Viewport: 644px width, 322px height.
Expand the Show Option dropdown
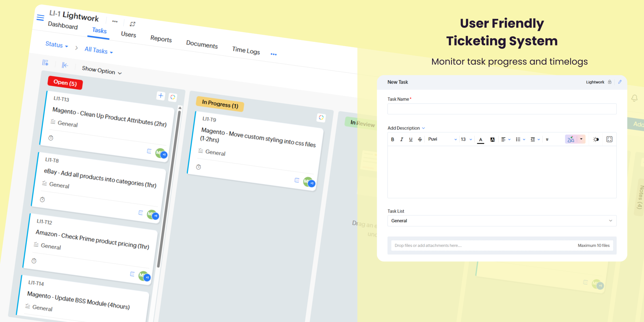click(x=102, y=71)
